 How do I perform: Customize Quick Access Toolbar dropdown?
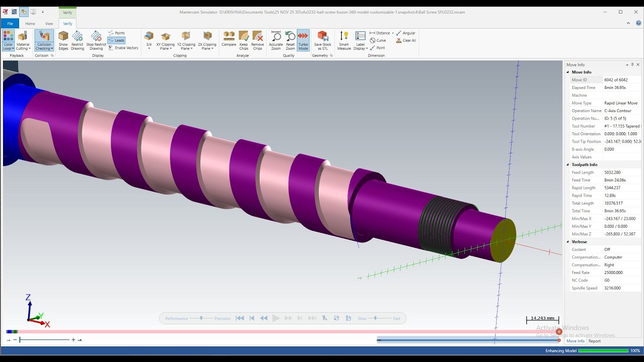point(43,12)
